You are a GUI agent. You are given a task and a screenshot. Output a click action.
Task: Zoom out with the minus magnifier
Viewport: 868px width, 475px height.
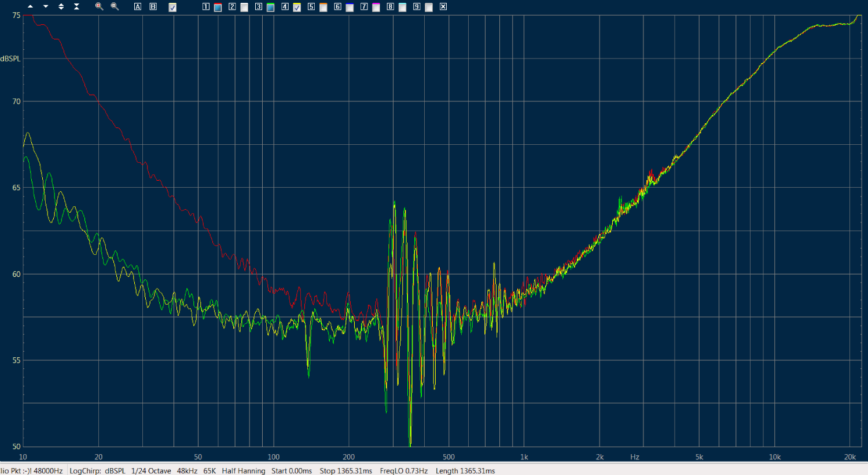115,7
